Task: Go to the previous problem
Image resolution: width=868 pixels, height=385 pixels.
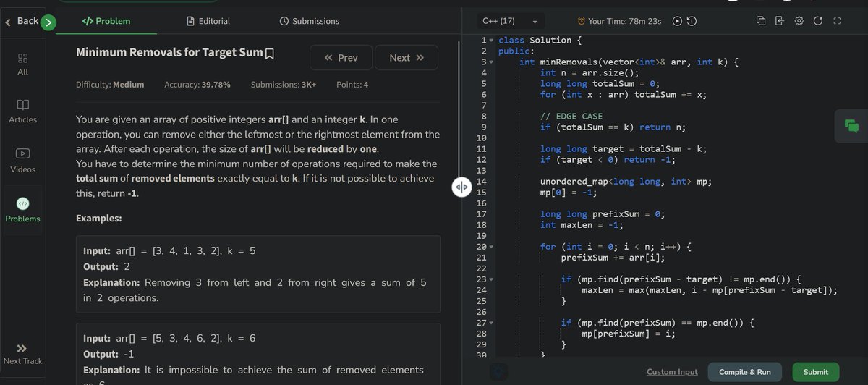Action: (x=341, y=58)
